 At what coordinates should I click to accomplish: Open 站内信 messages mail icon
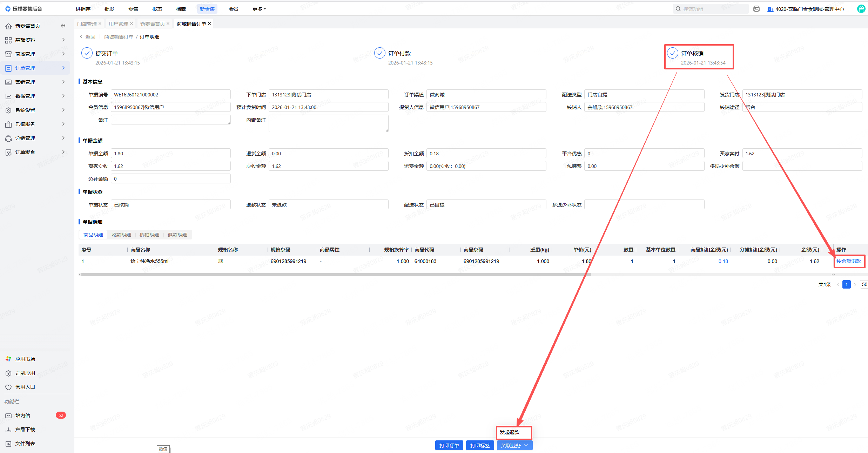click(8, 415)
